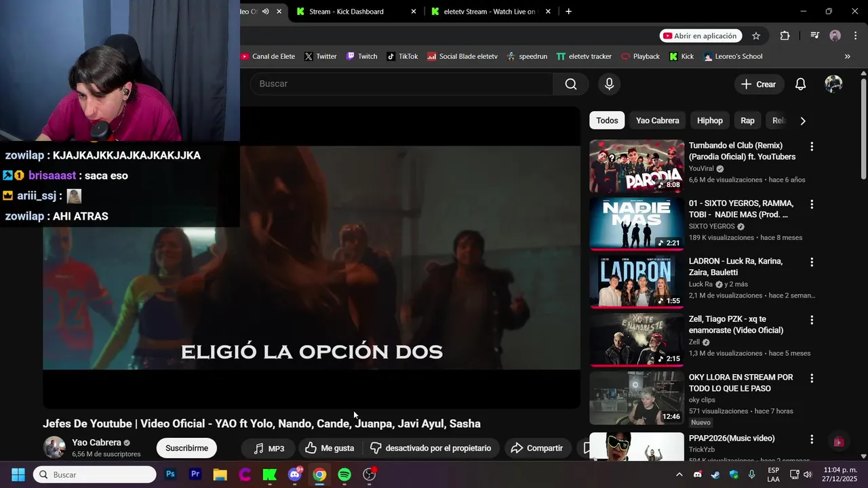Open options for Zell xq te enamoraste video
The width and height of the screenshot is (868, 488).
(811, 320)
